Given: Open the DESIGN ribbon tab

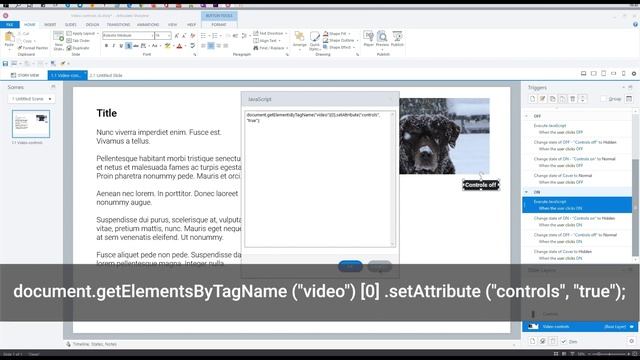Looking at the screenshot, I should click(93, 24).
